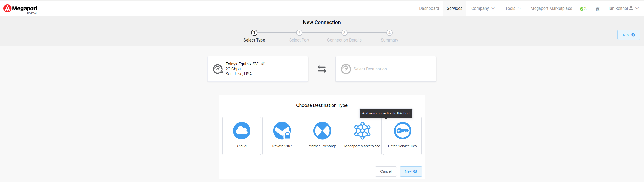The height and width of the screenshot is (182, 644).
Task: Click the user avatar icon beside Ian Reither
Action: pos(631,8)
